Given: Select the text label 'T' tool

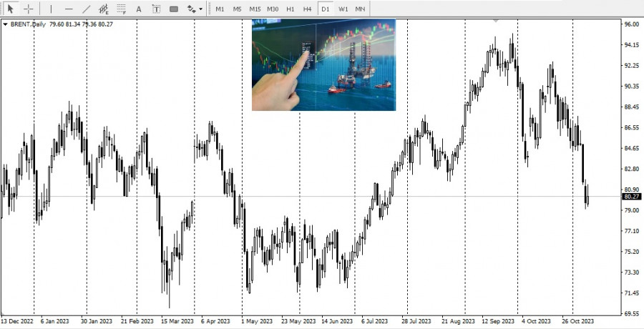Looking at the screenshot, I should [x=156, y=9].
